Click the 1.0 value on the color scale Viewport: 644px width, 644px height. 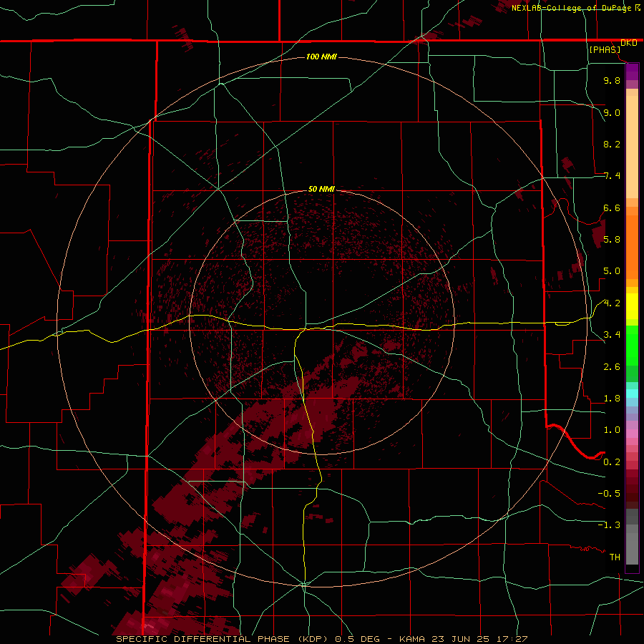point(612,430)
